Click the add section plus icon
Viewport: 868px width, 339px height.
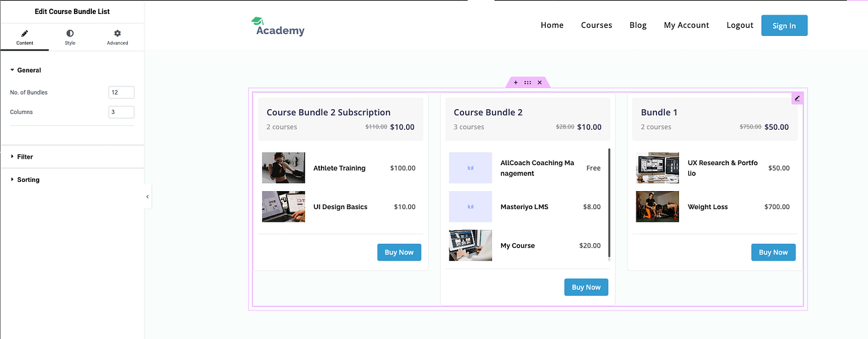[516, 83]
